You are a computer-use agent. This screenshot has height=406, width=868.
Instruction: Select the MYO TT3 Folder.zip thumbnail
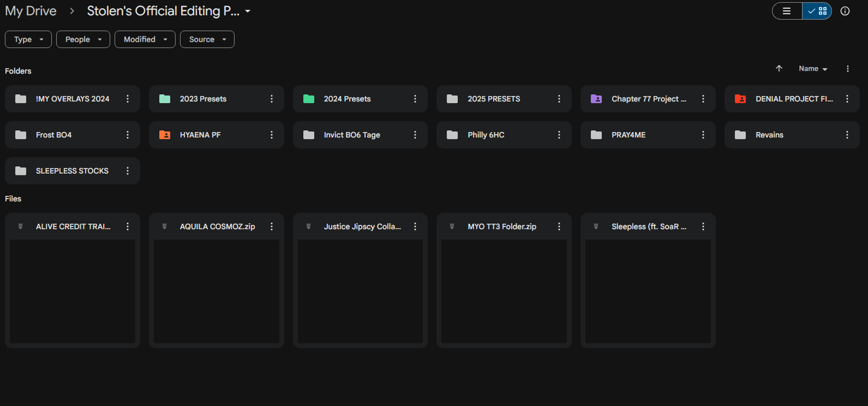point(504,291)
